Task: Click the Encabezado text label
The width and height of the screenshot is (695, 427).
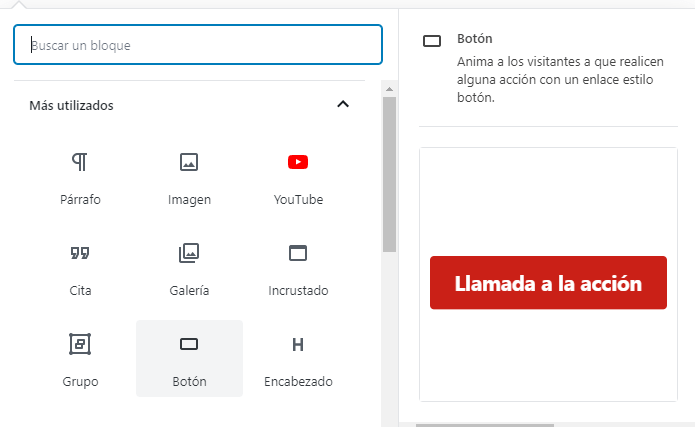Action: (x=298, y=381)
